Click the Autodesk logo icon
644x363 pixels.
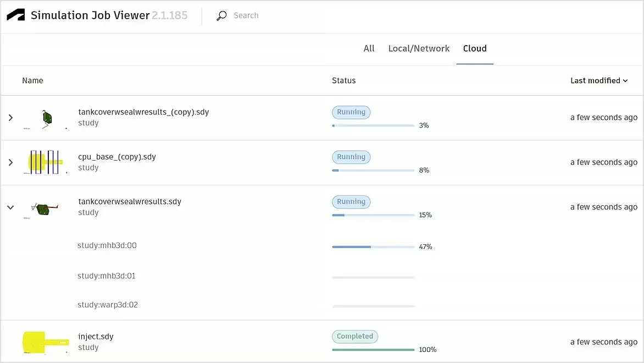tap(15, 15)
